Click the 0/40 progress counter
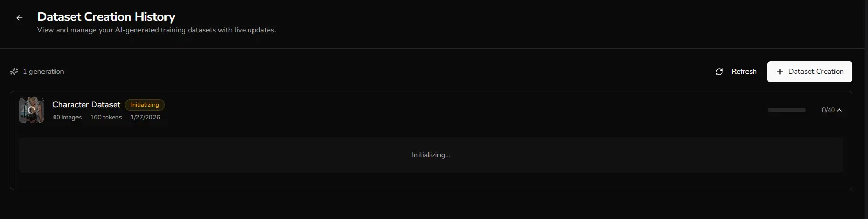This screenshot has width=868, height=219. coord(828,110)
